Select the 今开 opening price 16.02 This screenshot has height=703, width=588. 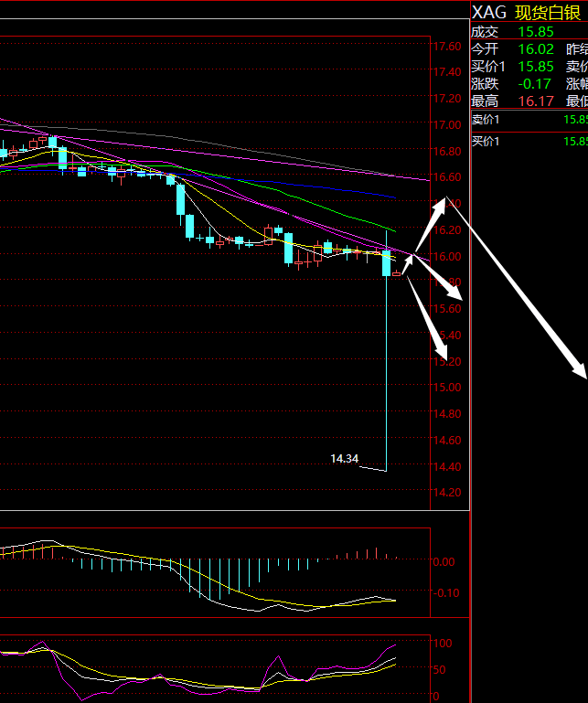[536, 48]
